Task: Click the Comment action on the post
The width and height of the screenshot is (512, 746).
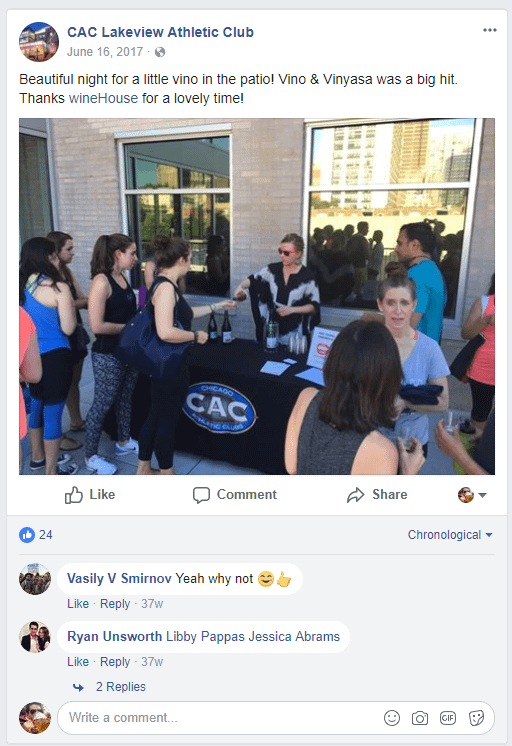Action: coord(235,495)
